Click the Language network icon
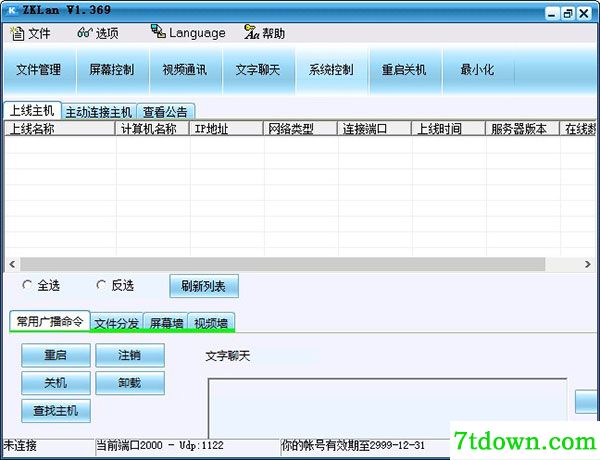Viewport: 600px width, 460px height. click(158, 31)
